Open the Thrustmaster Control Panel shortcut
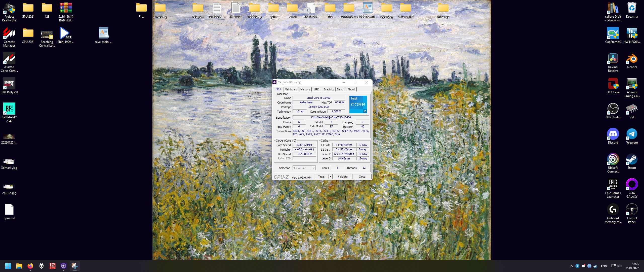Screen dimensions: 644x272 632,214
